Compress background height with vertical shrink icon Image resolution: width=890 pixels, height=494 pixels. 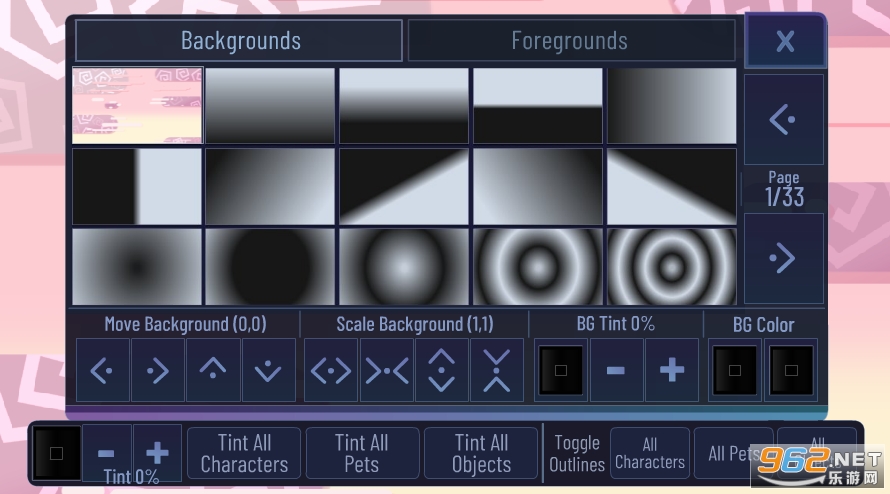coord(497,370)
